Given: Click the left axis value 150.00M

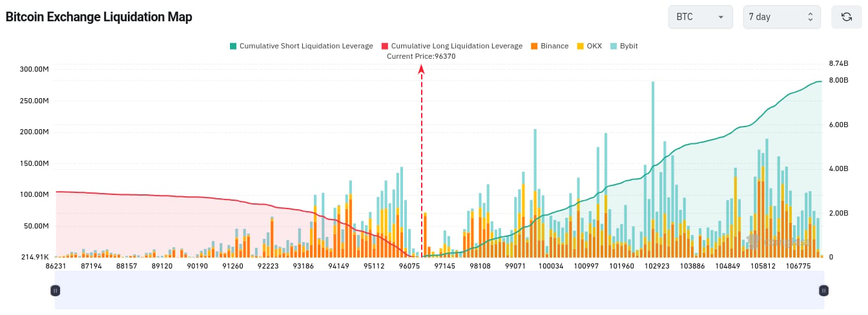Looking at the screenshot, I should pos(34,163).
